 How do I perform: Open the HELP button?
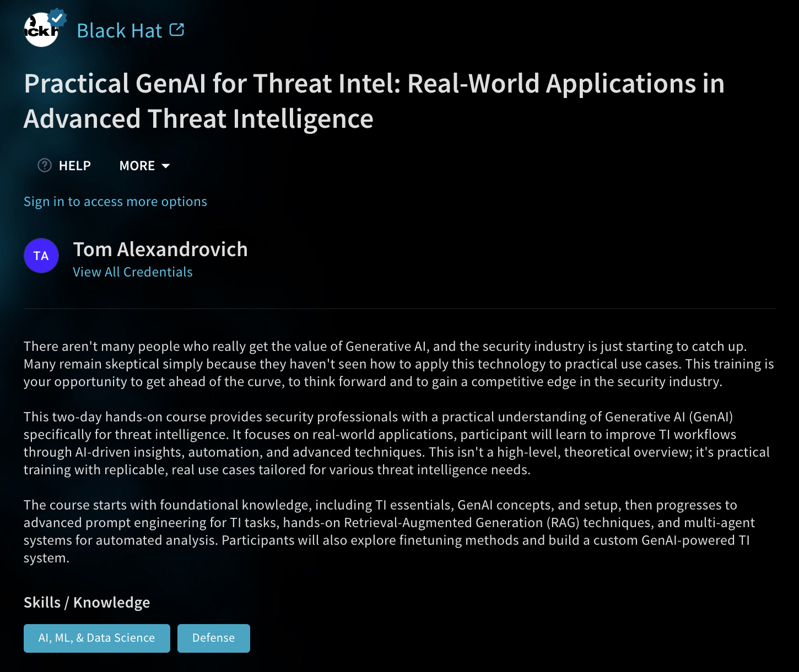point(64,165)
